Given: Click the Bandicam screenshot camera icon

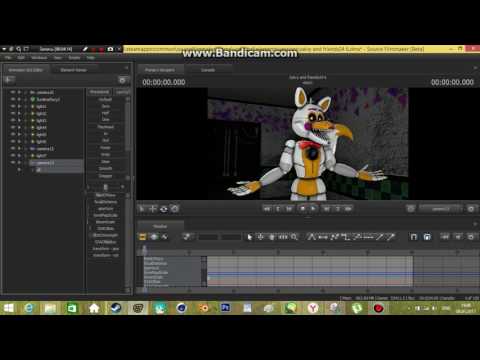Looking at the screenshot, I should tap(110, 49).
